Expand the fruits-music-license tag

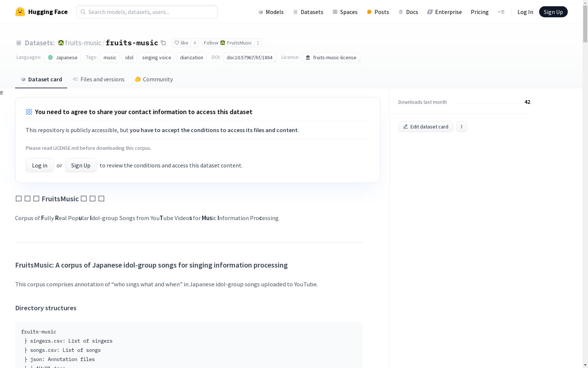pos(331,57)
